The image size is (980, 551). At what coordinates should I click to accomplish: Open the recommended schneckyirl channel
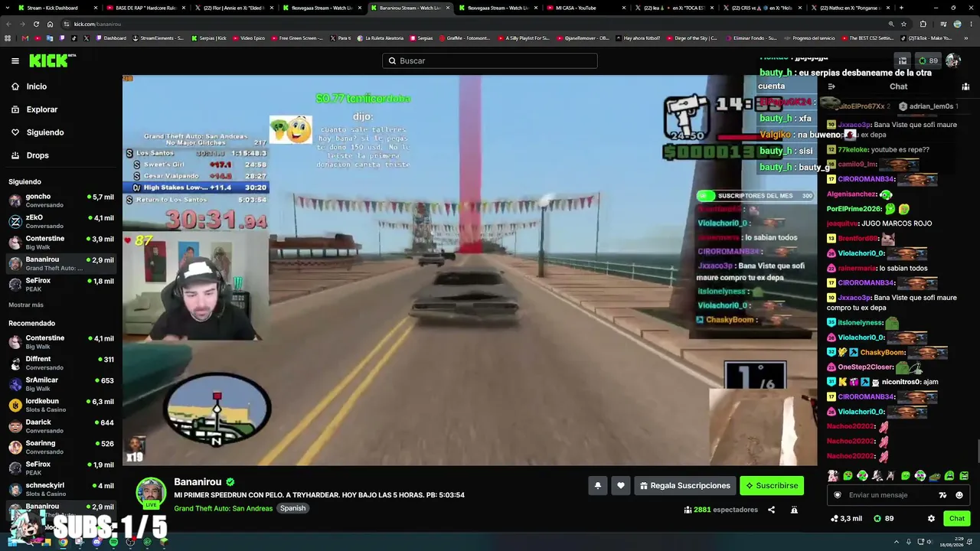click(x=61, y=489)
